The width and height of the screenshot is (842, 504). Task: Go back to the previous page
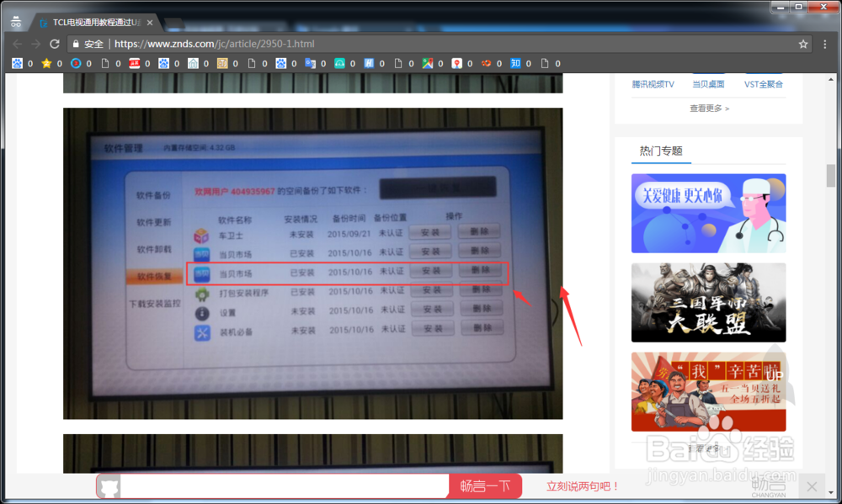tap(17, 44)
